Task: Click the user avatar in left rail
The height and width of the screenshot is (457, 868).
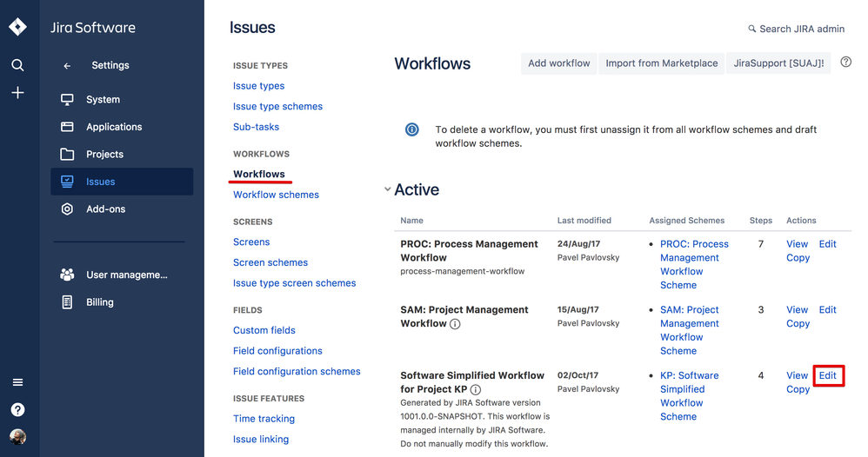Action: click(17, 437)
